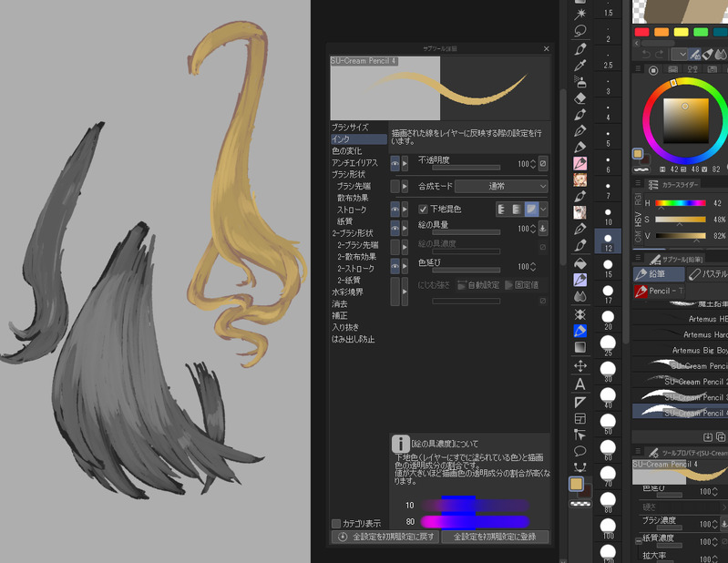Expand the 色延び row arrow
The height and width of the screenshot is (563, 728).
[405, 266]
